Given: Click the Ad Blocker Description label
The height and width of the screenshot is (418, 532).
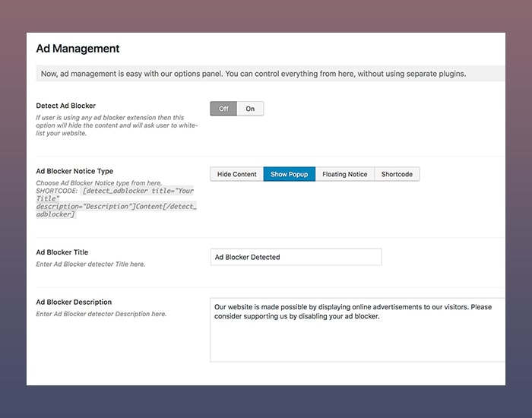Looking at the screenshot, I should click(74, 302).
